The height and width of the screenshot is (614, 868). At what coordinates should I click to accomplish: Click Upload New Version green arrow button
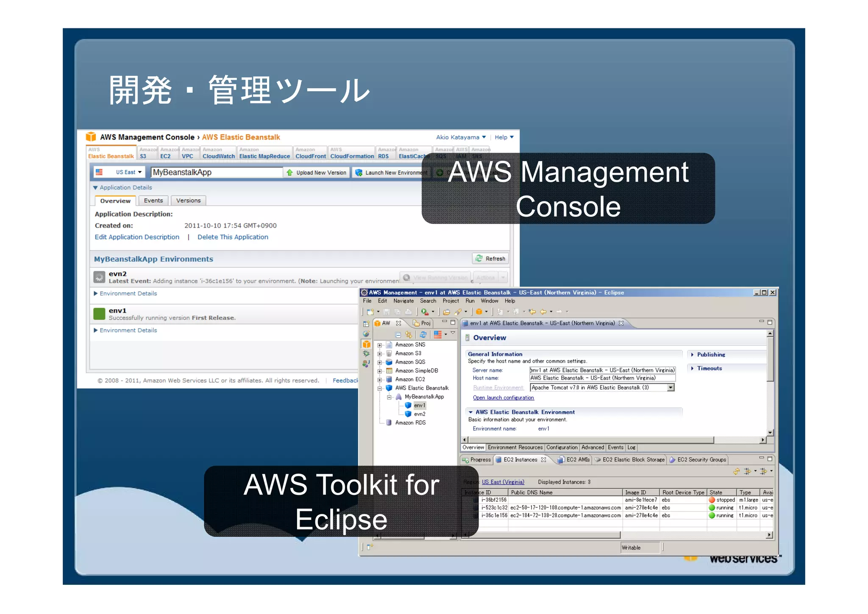tap(317, 173)
